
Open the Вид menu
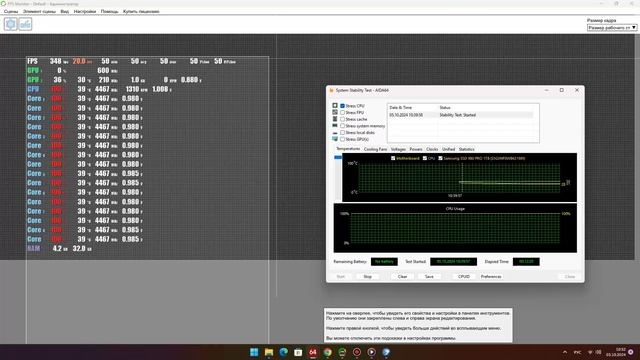64,11
